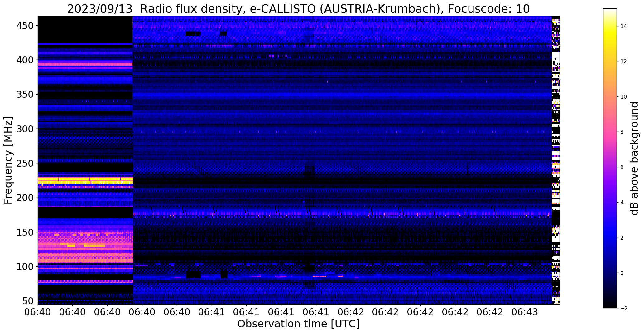Click the 'Observation time [UTC]' x-axis label
This screenshot has width=644, height=333.
tap(298, 324)
